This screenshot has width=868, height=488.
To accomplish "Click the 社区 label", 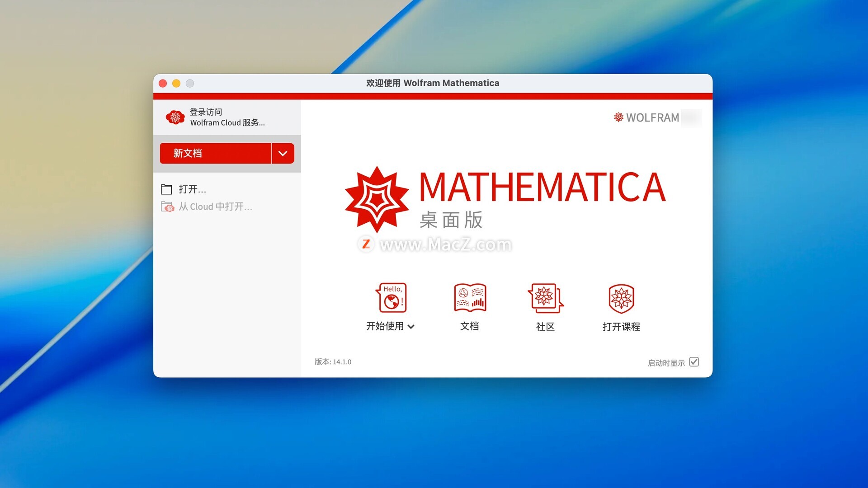I will (x=545, y=327).
